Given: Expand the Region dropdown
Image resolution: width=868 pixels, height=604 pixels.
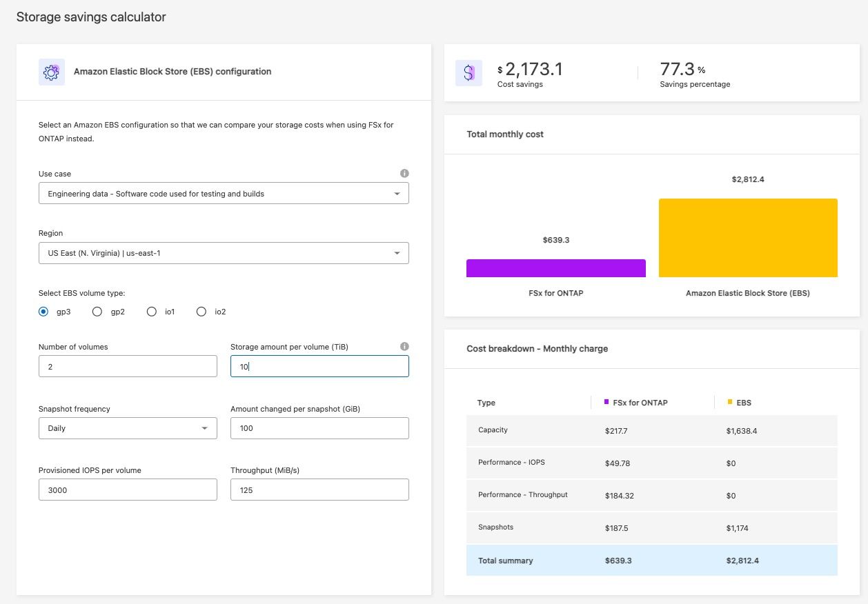Looking at the screenshot, I should pyautogui.click(x=224, y=253).
